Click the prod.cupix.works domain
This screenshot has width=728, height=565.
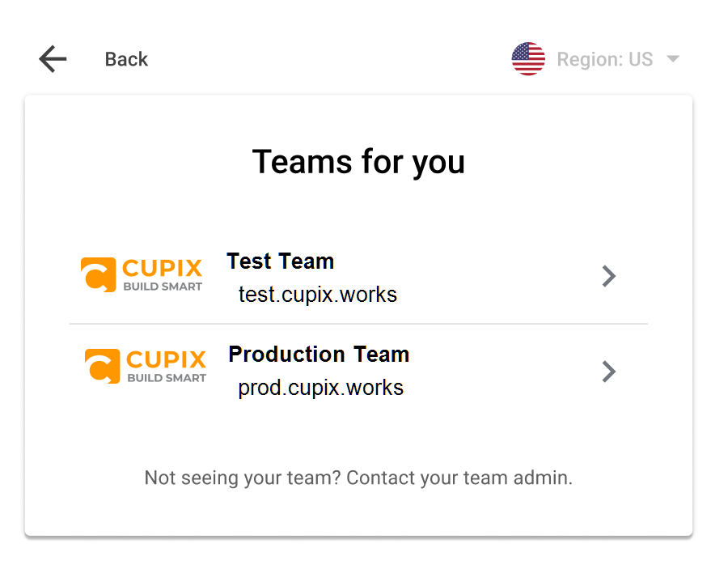coord(321,388)
